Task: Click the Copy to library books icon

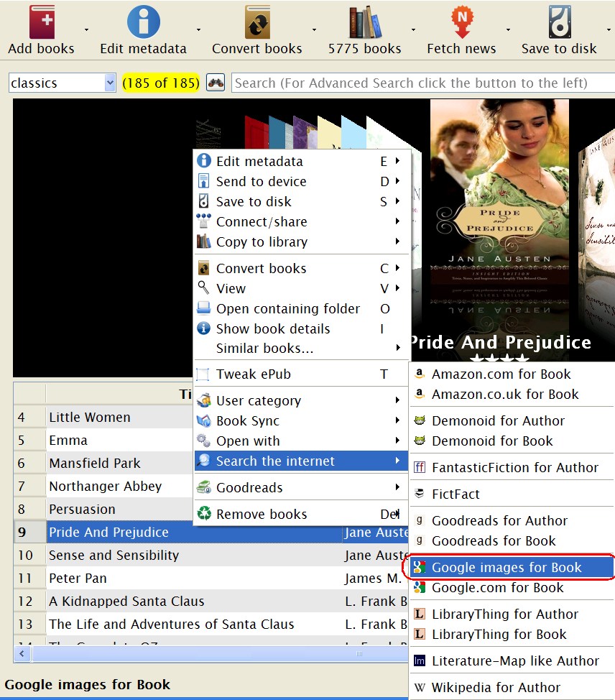Action: coord(203,241)
